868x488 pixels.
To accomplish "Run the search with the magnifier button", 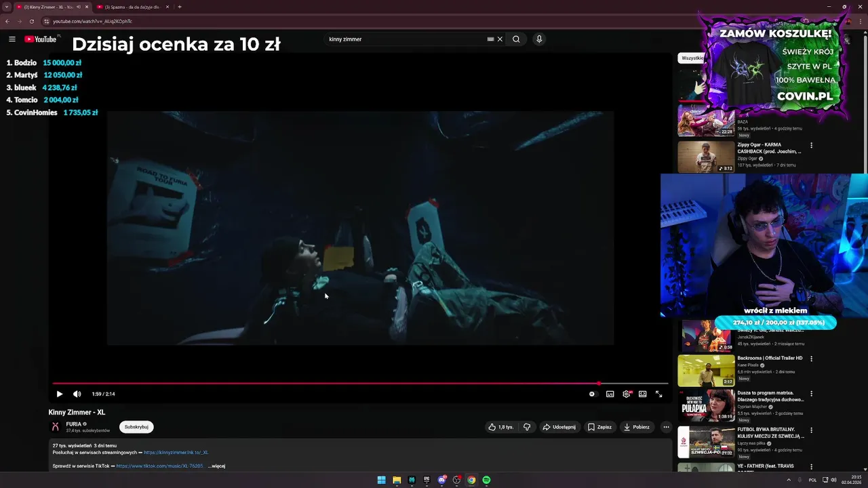I will [516, 39].
